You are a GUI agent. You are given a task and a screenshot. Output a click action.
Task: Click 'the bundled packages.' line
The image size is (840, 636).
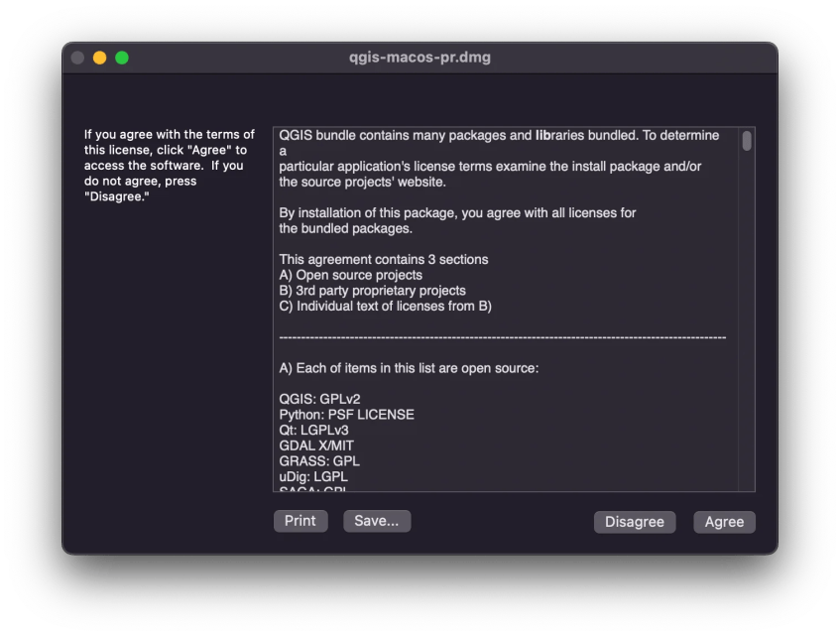pos(345,228)
